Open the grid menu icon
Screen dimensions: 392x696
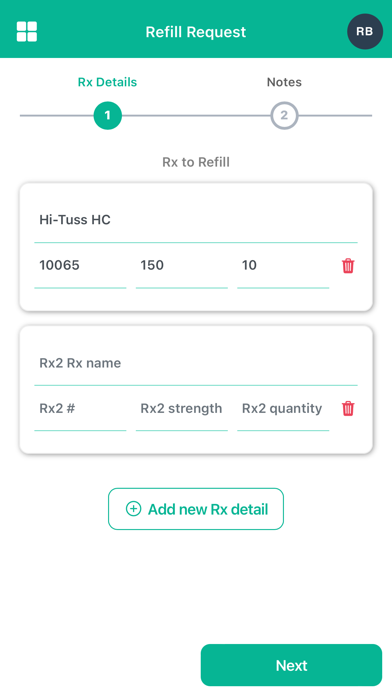(x=27, y=32)
